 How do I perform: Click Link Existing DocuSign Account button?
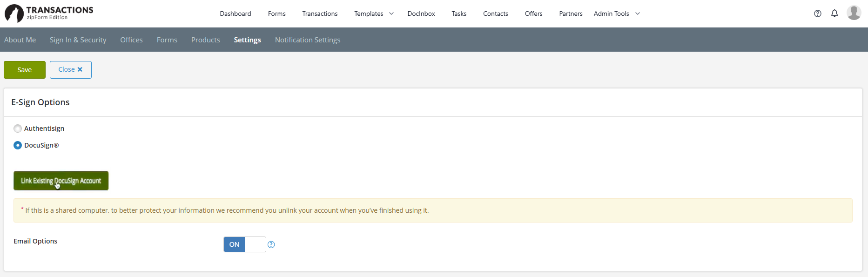click(61, 181)
